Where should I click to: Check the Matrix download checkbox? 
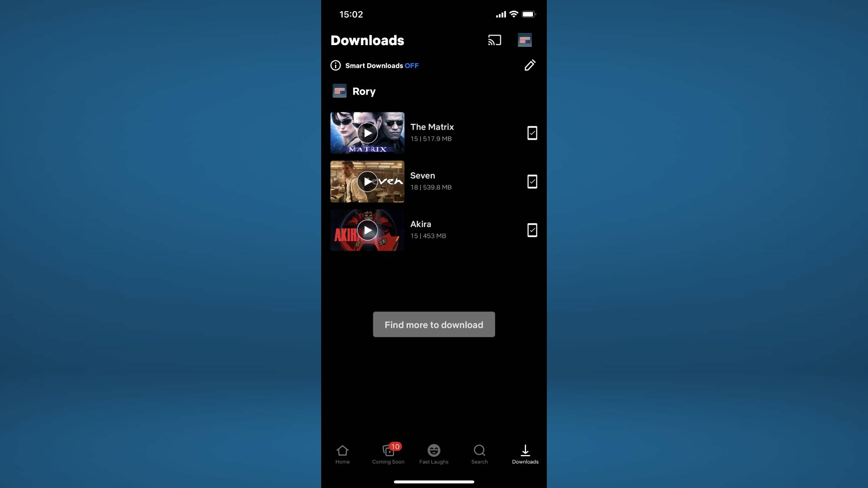point(531,132)
